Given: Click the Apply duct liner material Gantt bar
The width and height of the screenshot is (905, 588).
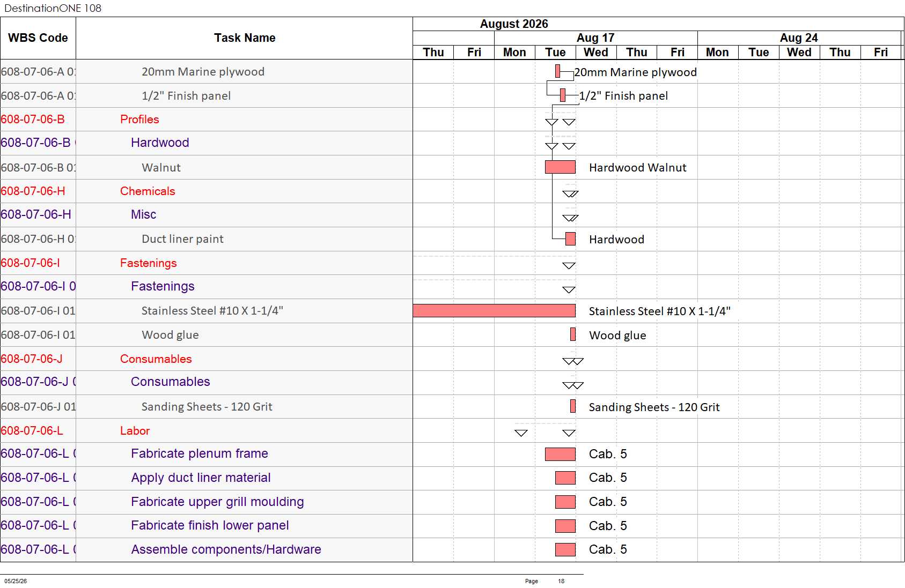Looking at the screenshot, I should point(565,478).
